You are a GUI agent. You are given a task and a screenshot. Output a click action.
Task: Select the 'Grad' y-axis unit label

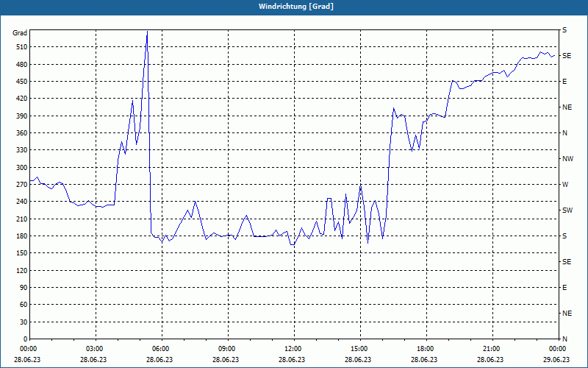pyautogui.click(x=20, y=33)
